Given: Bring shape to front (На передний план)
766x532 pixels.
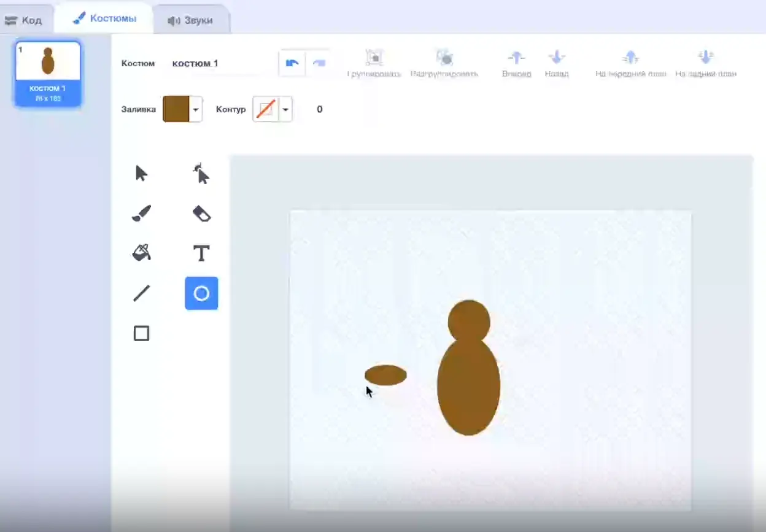Looking at the screenshot, I should [x=630, y=64].
